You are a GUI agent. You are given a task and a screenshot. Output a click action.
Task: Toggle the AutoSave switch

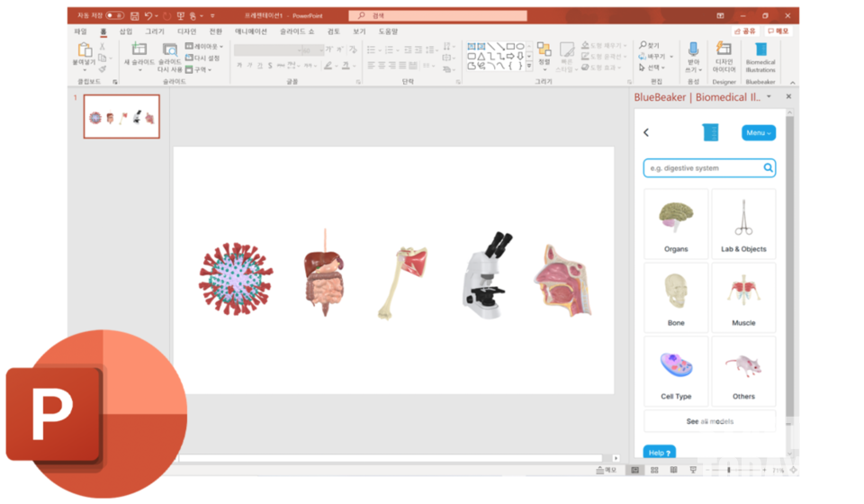pos(114,15)
